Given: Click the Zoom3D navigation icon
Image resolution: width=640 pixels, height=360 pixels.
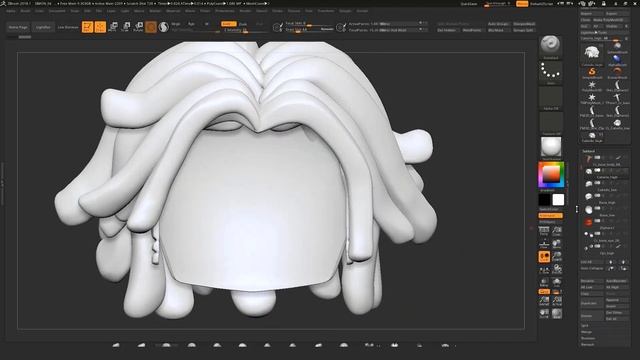Looking at the screenshot, I should pyautogui.click(x=557, y=257).
